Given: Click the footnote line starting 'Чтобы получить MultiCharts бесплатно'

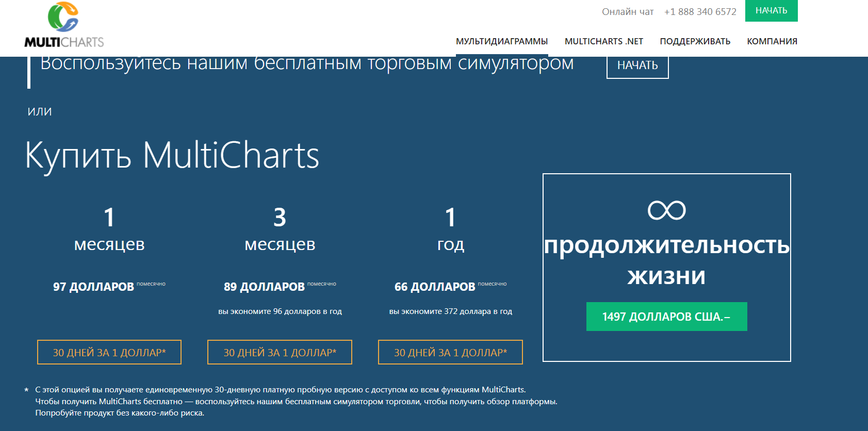Looking at the screenshot, I should click(x=297, y=402).
